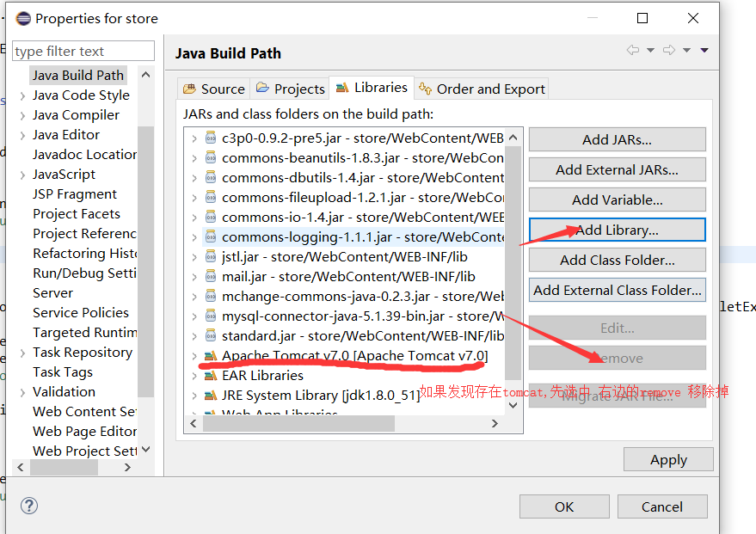756x534 pixels.
Task: Open the view menu dropdown arrow top right
Action: (x=704, y=50)
